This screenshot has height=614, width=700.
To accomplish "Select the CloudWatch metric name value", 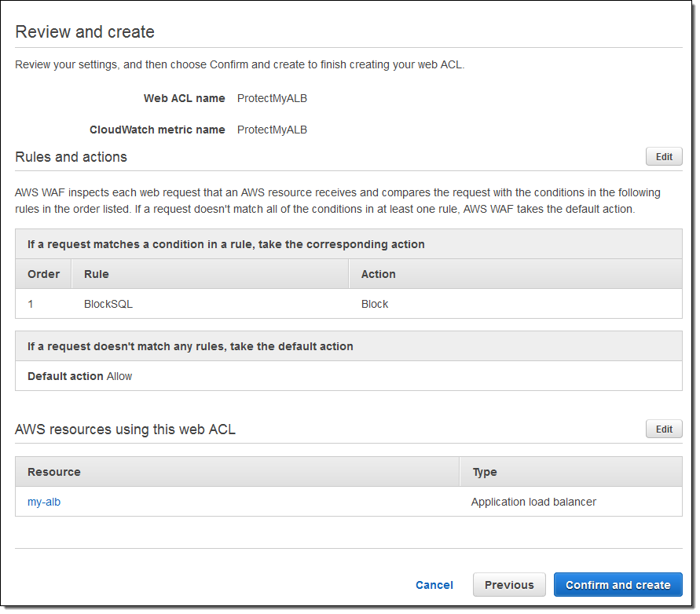I will [x=272, y=130].
